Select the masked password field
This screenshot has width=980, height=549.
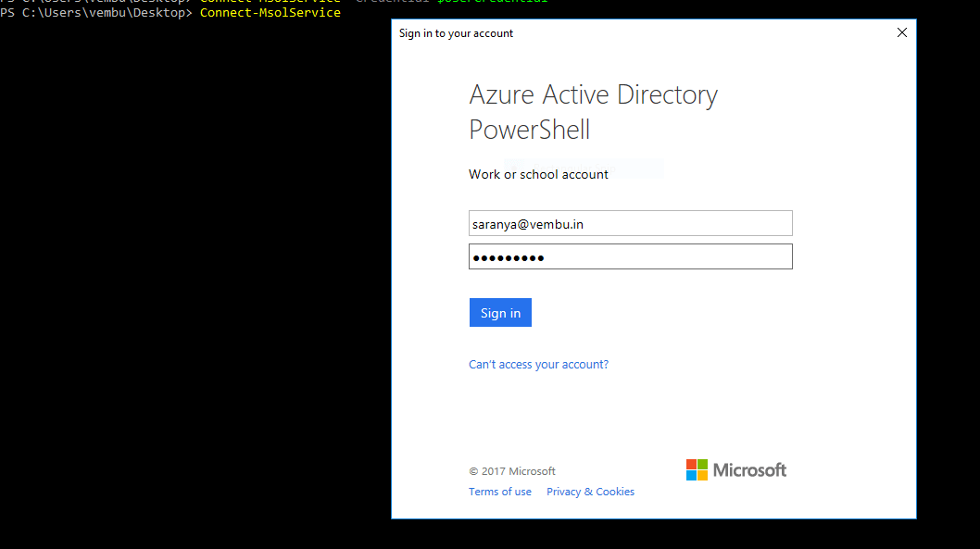631,256
